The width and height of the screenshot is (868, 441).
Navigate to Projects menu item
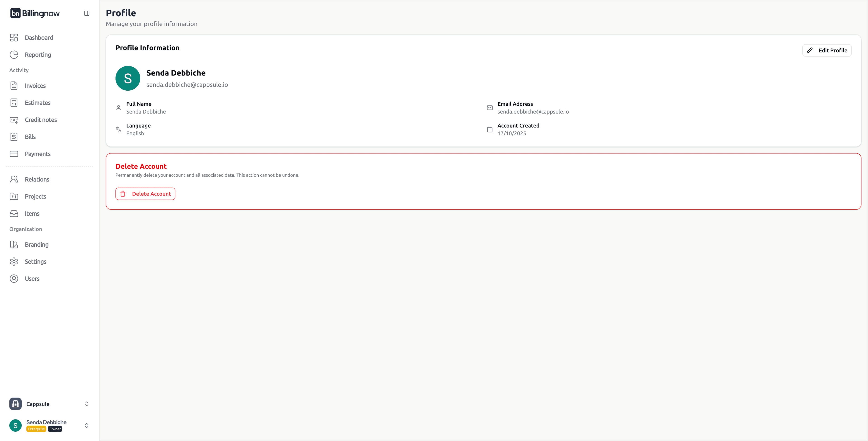35,196
